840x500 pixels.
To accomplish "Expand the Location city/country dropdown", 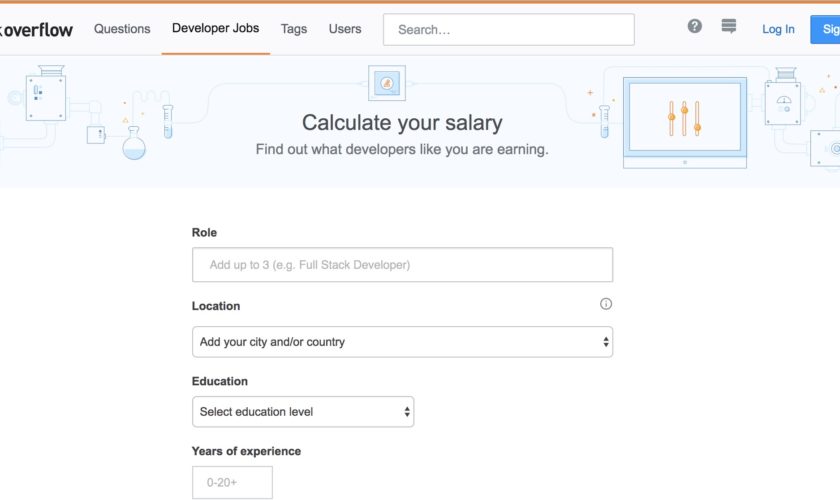I will click(402, 342).
